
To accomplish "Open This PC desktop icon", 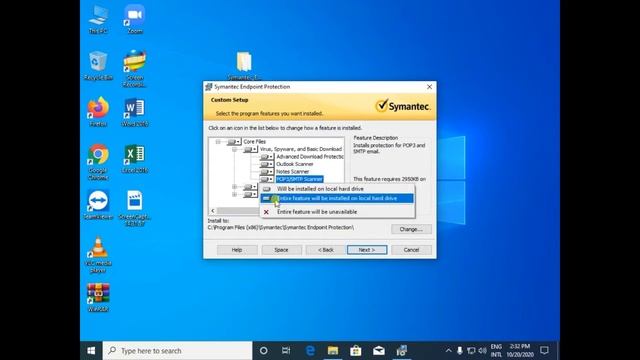I will click(x=98, y=20).
